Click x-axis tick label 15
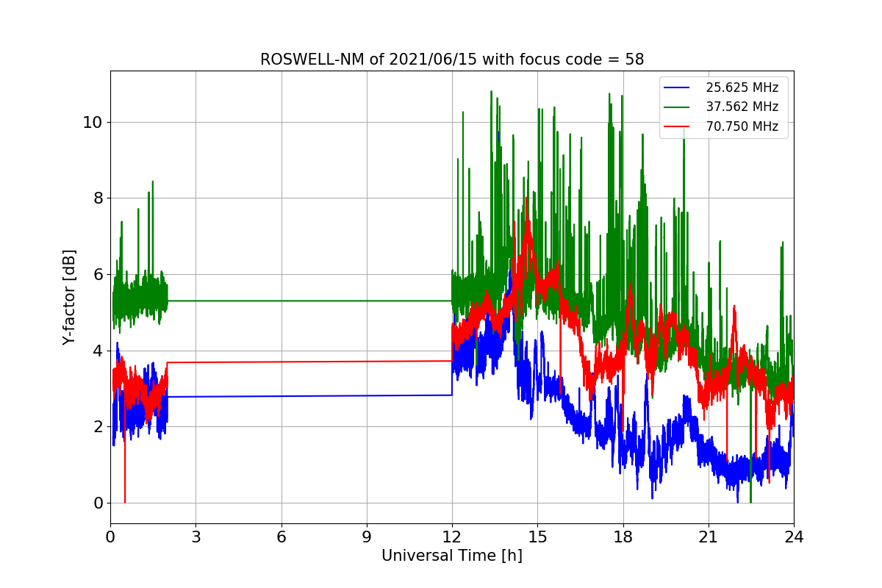The width and height of the screenshot is (882, 588). (x=537, y=537)
